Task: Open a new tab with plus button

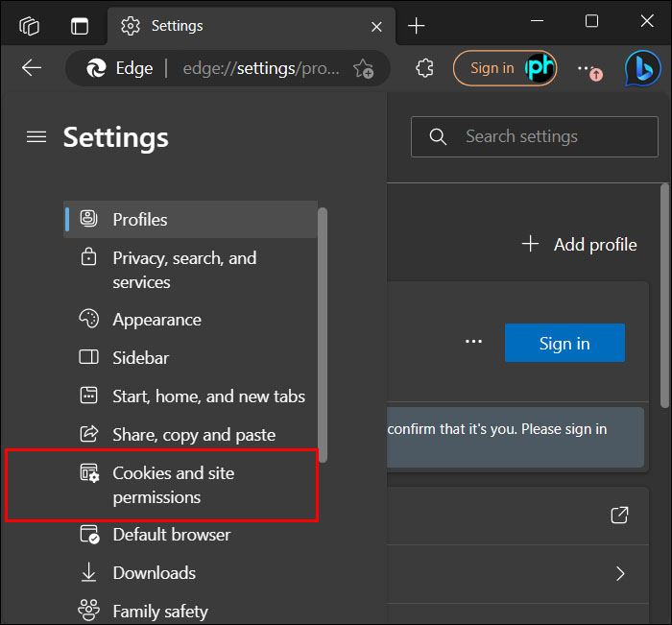Action: [x=416, y=26]
